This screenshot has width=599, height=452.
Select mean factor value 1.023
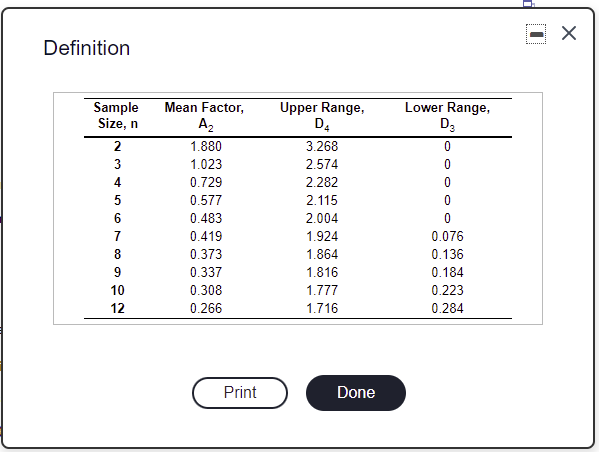point(206,164)
